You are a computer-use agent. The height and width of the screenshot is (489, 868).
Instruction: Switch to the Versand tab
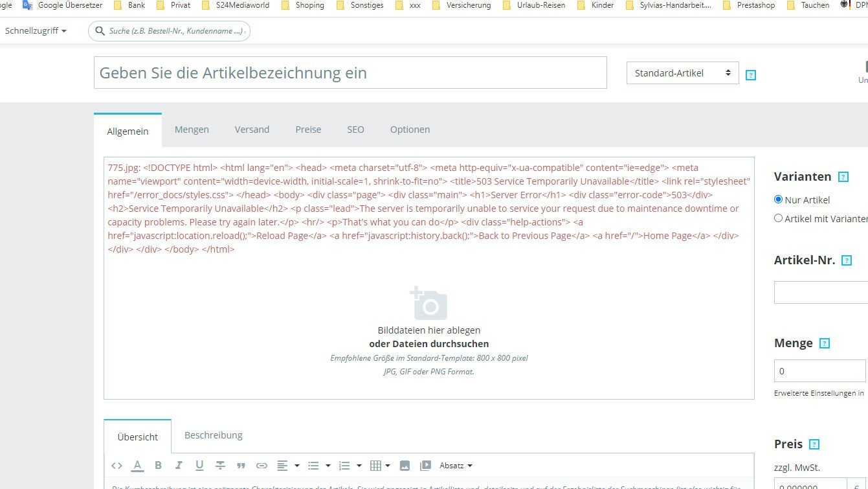[252, 130]
